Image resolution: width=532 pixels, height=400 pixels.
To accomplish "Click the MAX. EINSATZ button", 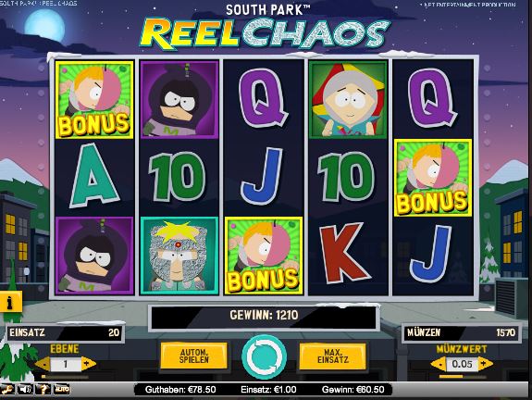I will pos(333,356).
